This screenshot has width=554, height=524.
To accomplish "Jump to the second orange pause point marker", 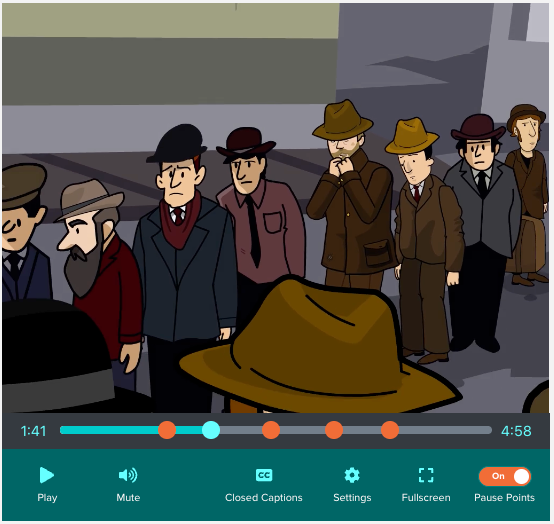I will point(271,430).
